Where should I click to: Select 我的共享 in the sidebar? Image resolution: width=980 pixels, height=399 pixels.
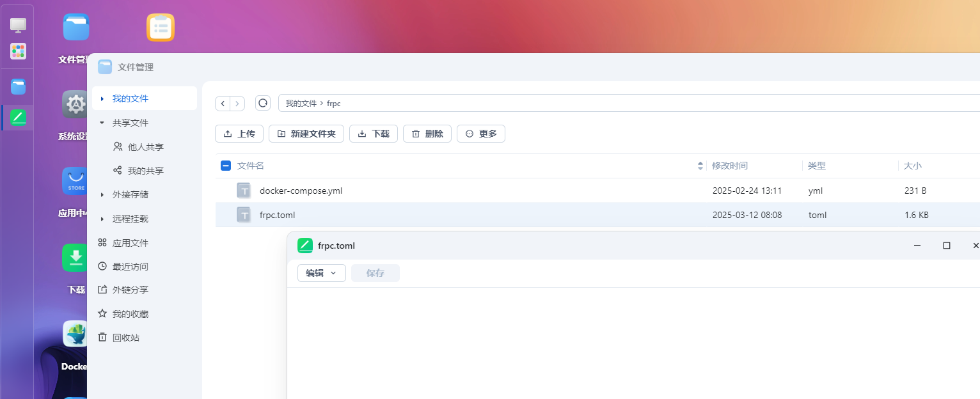point(145,171)
